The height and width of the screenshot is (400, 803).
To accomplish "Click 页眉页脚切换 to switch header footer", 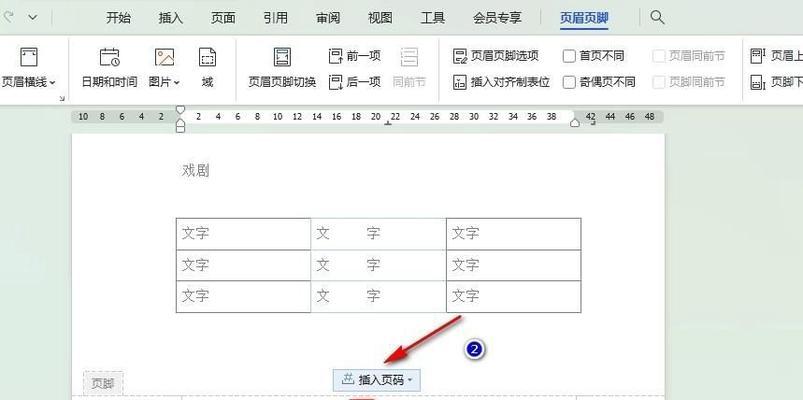I will coord(282,68).
